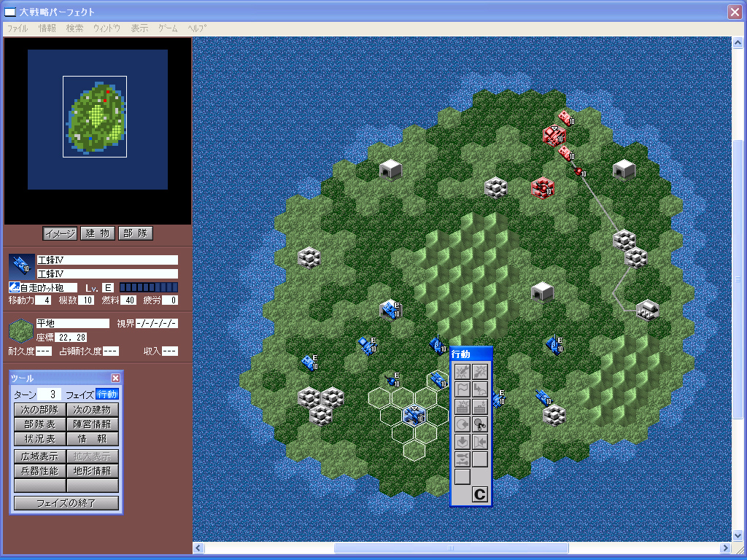Open the ファイル menu
The width and height of the screenshot is (747, 560).
click(17, 28)
